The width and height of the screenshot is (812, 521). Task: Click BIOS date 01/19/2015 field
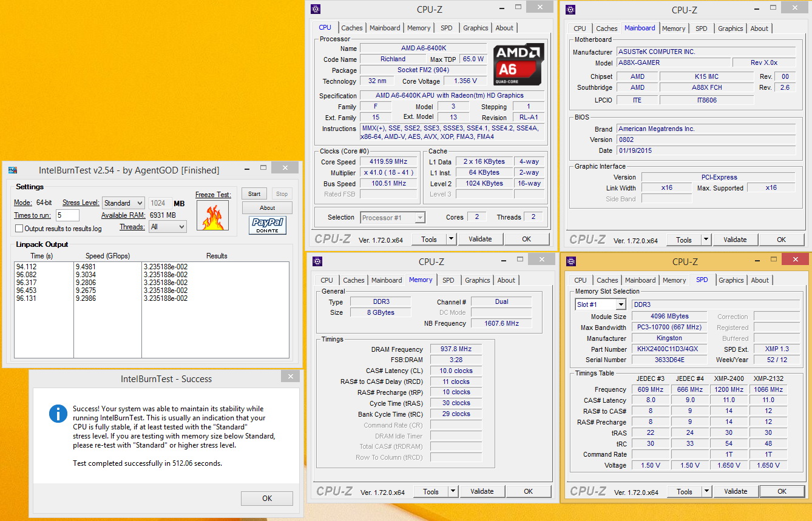point(706,150)
